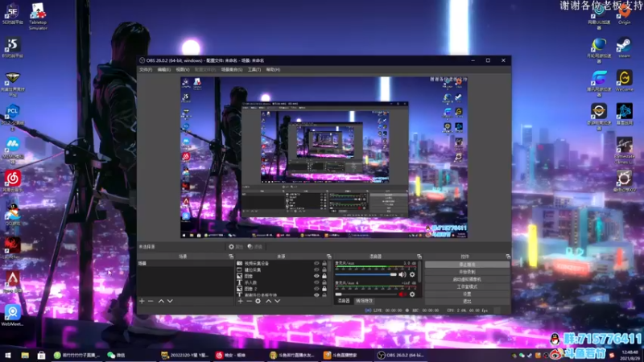Toggle visibility of the 视频采集设备 source

pyautogui.click(x=316, y=264)
